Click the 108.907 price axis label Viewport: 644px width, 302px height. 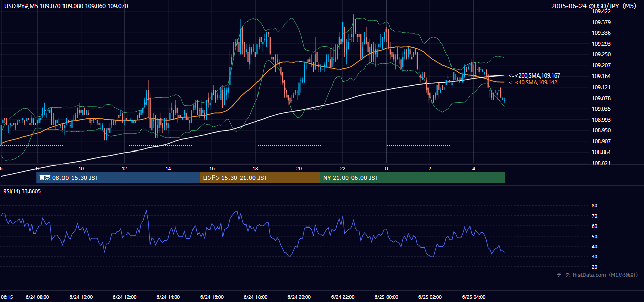(x=601, y=141)
